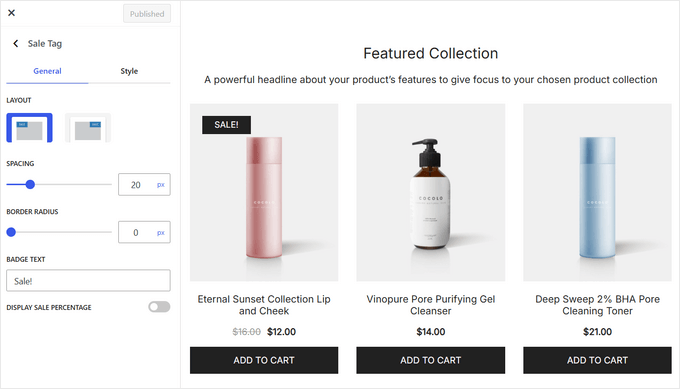Click the px unit in the Border Radius field
The height and width of the screenshot is (389, 680).
[x=161, y=232]
